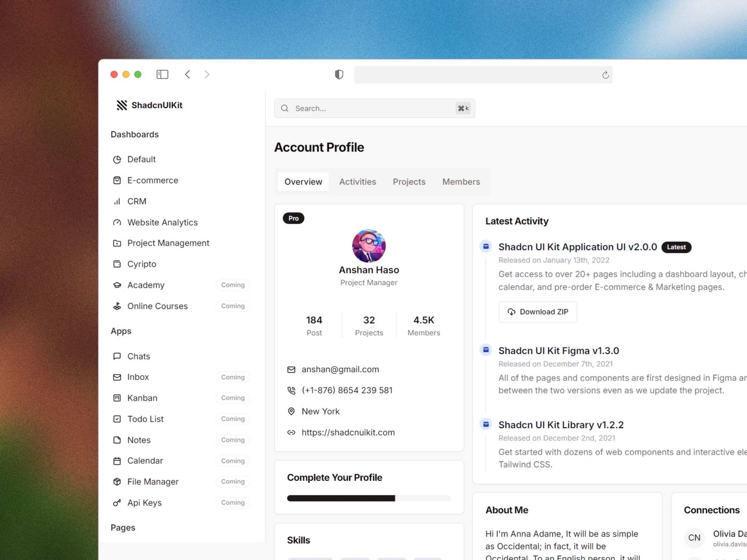Click the ShadcnUIKit logo icon

122,105
